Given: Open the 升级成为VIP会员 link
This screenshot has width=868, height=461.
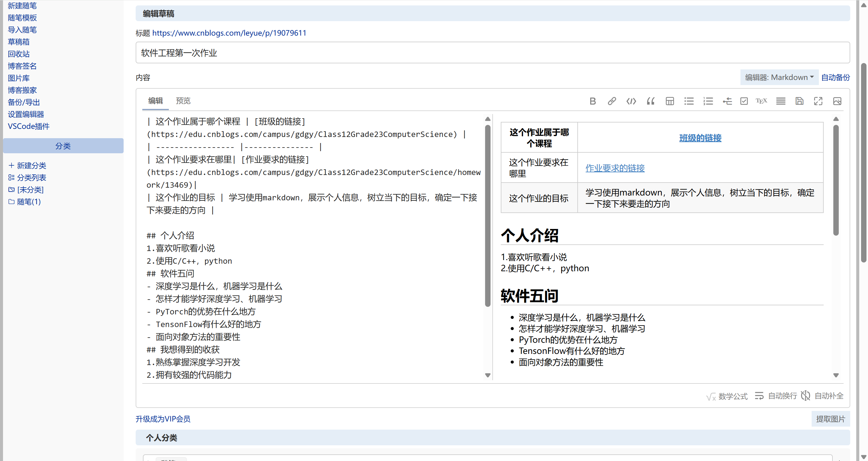Looking at the screenshot, I should click(x=163, y=419).
